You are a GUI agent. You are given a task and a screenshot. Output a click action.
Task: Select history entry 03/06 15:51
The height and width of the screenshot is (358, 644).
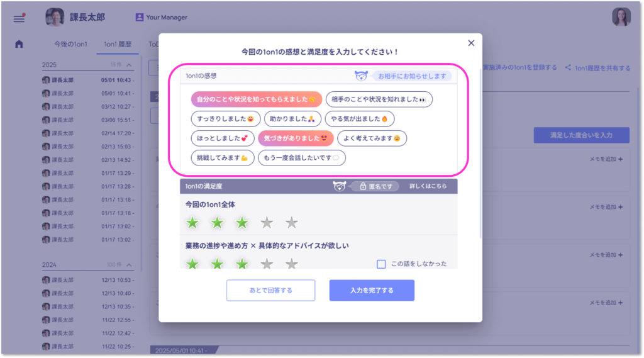(x=88, y=120)
